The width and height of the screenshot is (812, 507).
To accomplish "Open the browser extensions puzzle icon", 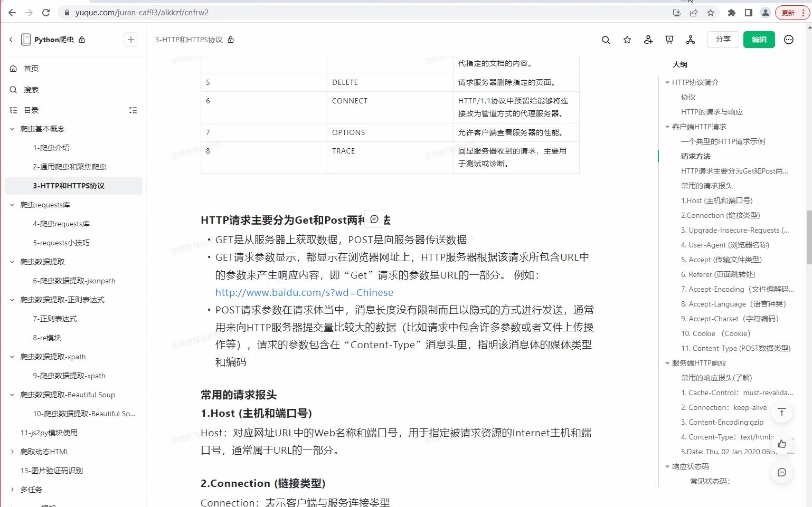I will click(731, 13).
